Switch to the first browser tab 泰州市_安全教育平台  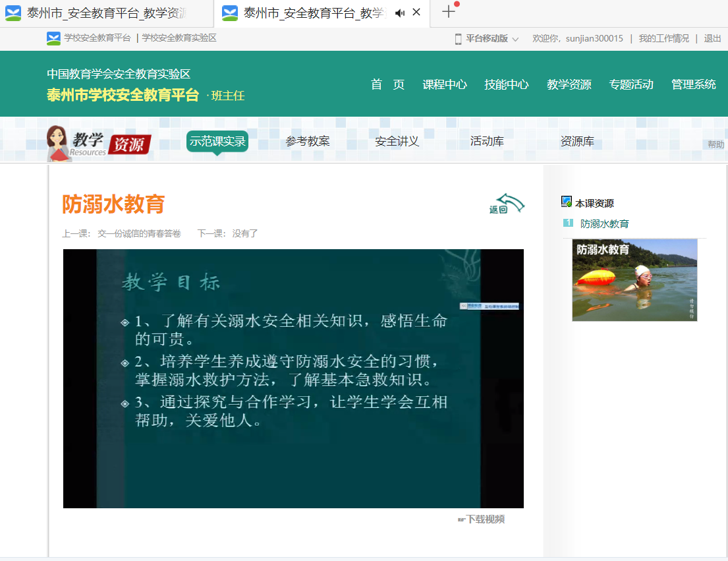[106, 13]
